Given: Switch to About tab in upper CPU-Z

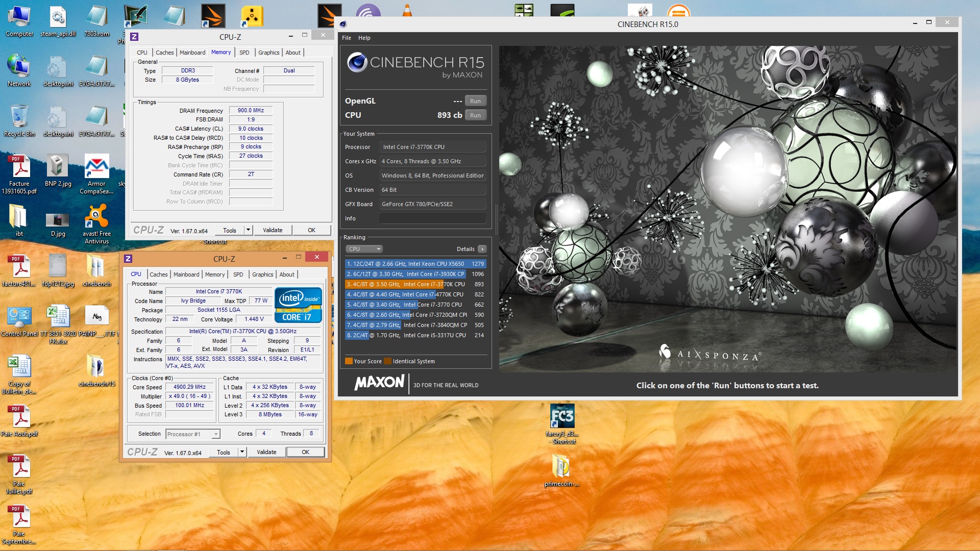Looking at the screenshot, I should [293, 53].
